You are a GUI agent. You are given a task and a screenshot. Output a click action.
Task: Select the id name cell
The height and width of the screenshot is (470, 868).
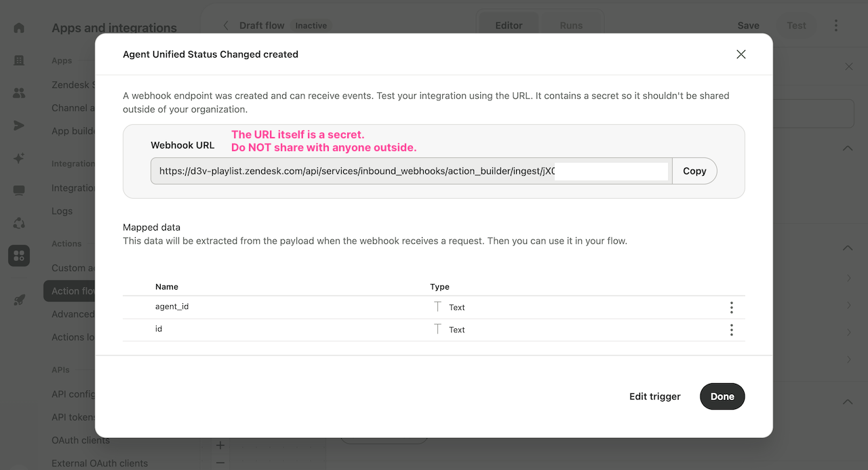(159, 329)
